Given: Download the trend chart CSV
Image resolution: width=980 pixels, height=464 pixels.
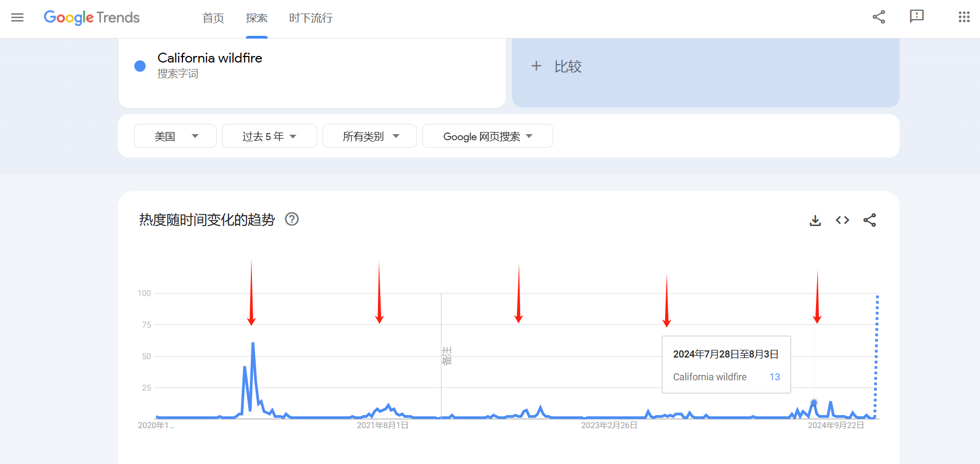Looking at the screenshot, I should pos(815,220).
